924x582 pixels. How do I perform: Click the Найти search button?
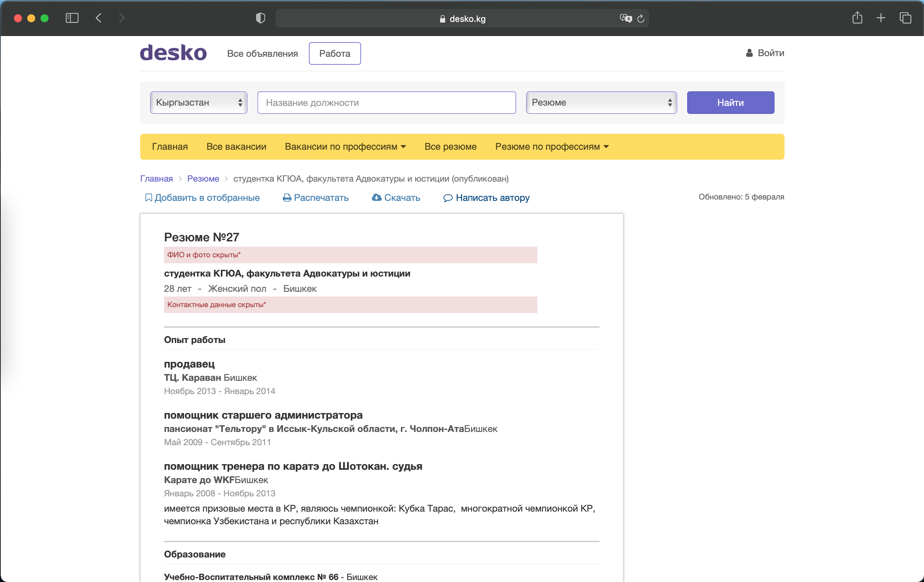730,103
